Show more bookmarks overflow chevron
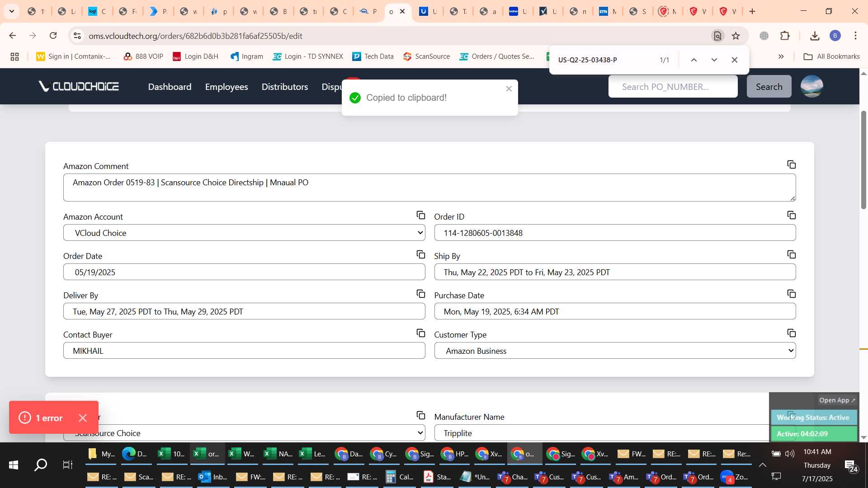 tap(781, 56)
